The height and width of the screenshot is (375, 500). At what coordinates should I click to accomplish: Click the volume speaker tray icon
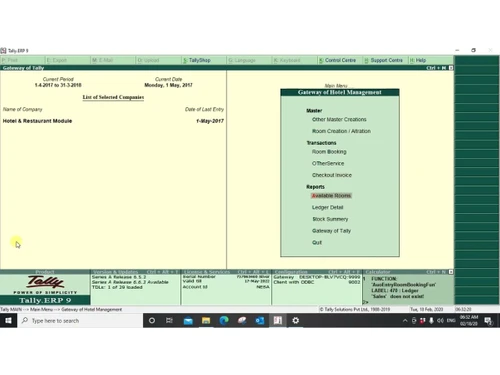440,321
